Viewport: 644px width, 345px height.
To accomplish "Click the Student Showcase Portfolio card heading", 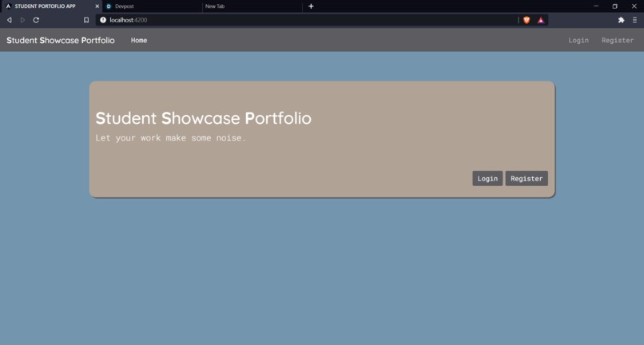I will pyautogui.click(x=203, y=118).
